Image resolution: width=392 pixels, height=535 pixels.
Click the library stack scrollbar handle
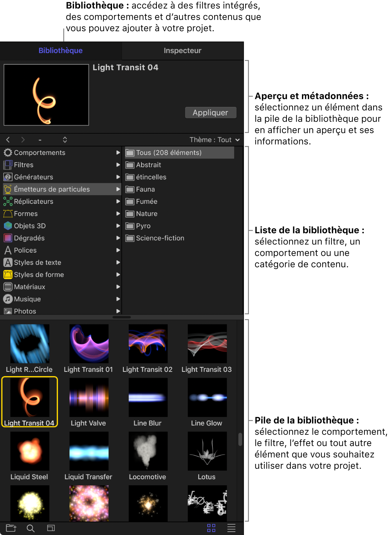pos(240,440)
